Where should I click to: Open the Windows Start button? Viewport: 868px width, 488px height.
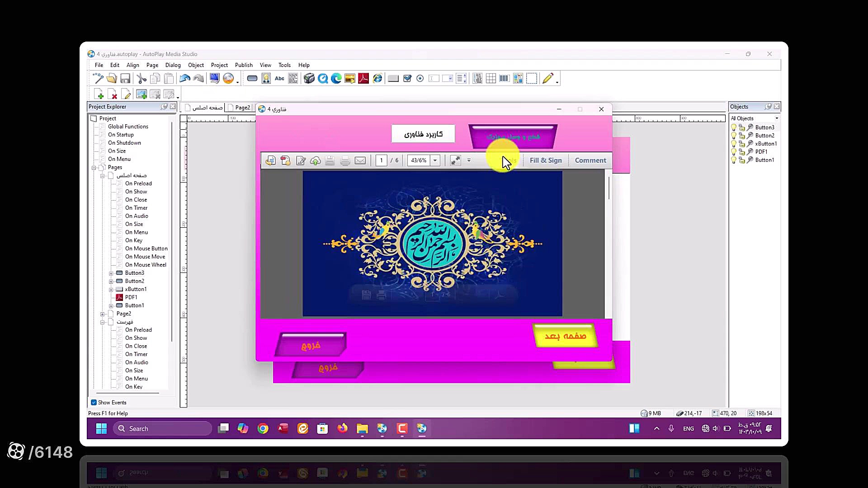pyautogui.click(x=101, y=428)
